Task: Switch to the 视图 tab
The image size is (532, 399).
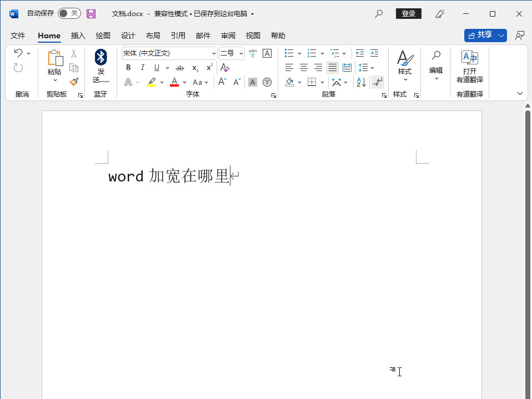Action: [x=253, y=36]
